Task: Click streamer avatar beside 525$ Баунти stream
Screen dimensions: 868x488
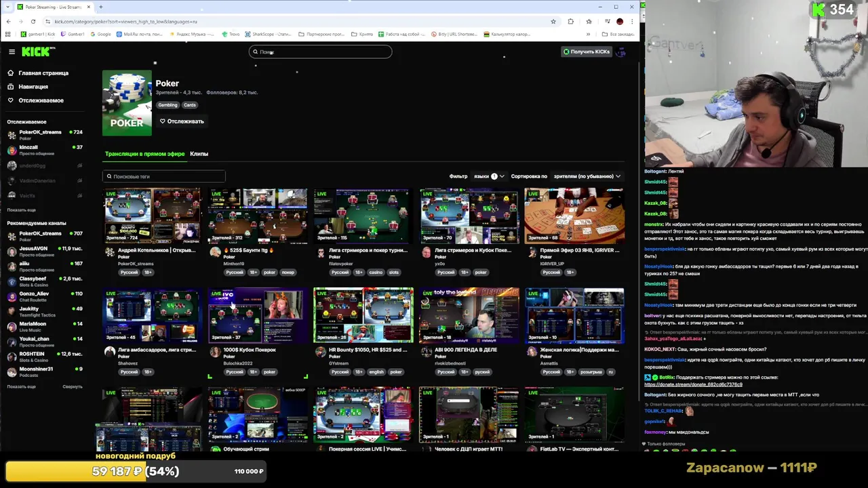Action: click(215, 252)
